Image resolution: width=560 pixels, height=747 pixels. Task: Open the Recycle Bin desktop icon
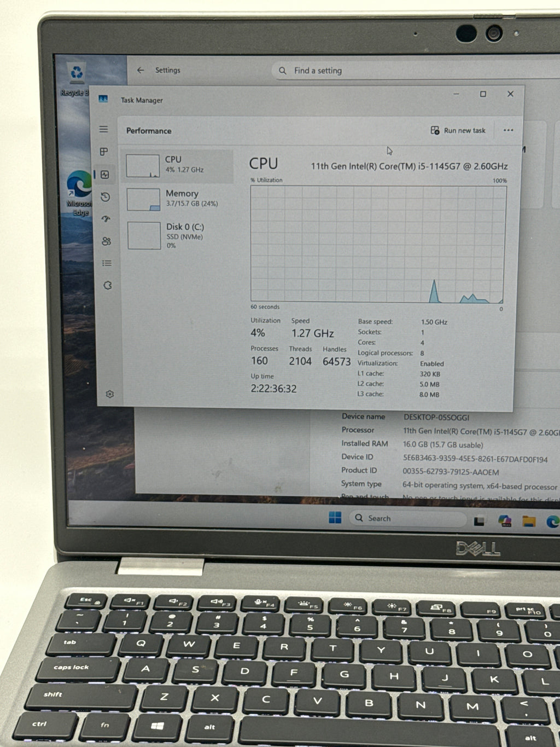[77, 80]
